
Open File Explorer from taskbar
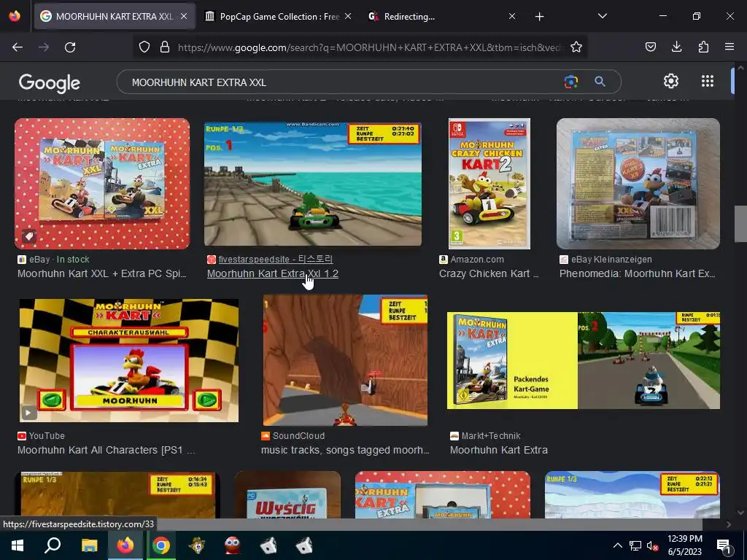click(x=89, y=545)
